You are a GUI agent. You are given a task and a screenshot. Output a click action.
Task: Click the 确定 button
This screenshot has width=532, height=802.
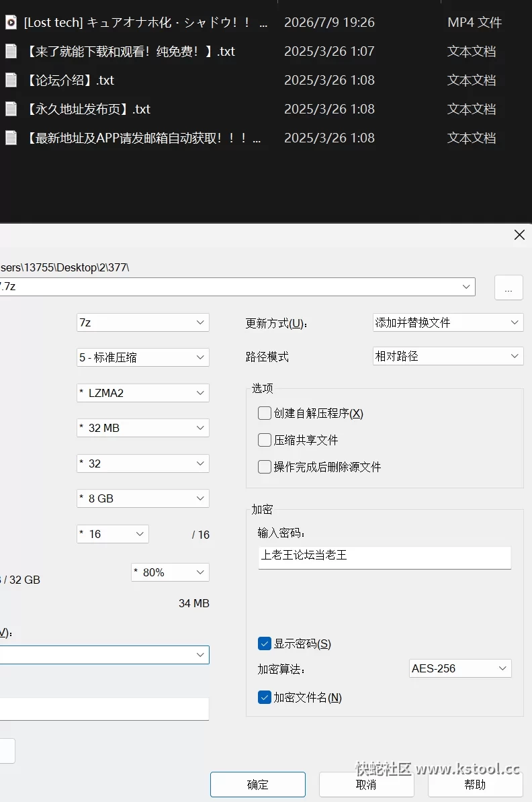coord(258,785)
